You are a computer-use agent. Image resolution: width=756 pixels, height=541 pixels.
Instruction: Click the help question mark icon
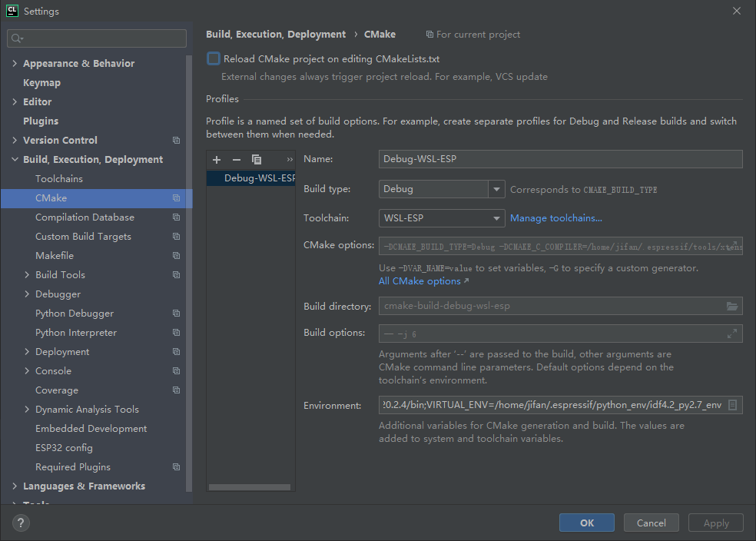(x=20, y=523)
